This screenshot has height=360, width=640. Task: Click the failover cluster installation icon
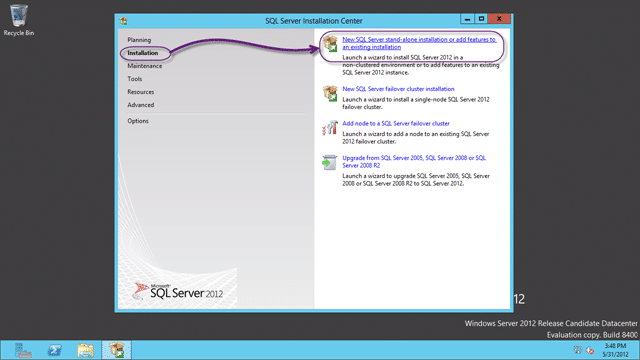pos(330,93)
